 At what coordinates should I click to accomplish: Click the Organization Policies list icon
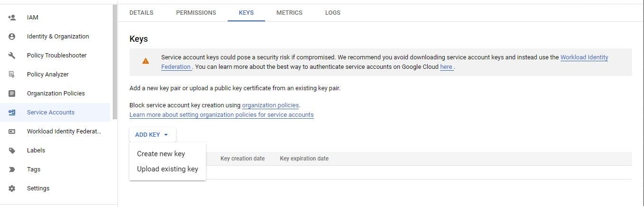click(x=12, y=94)
